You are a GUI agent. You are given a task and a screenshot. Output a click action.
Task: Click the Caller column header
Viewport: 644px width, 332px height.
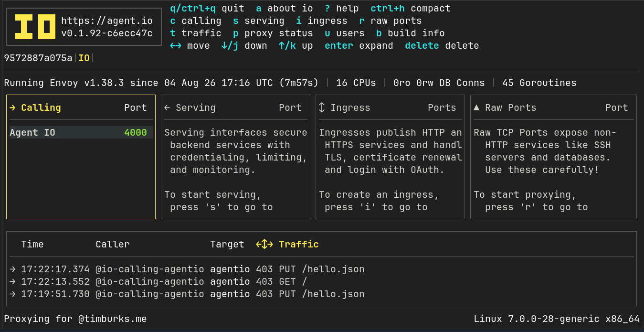pyautogui.click(x=113, y=245)
